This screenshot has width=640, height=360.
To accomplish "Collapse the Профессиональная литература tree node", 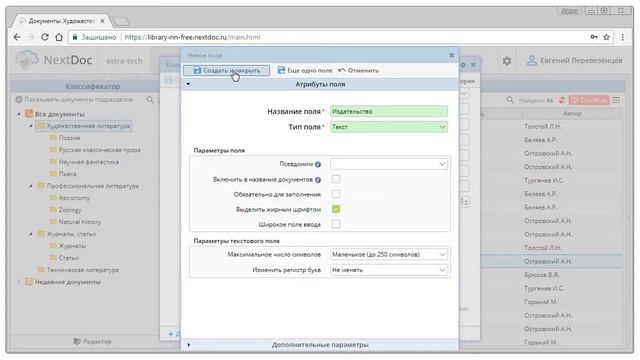I will (x=31, y=186).
